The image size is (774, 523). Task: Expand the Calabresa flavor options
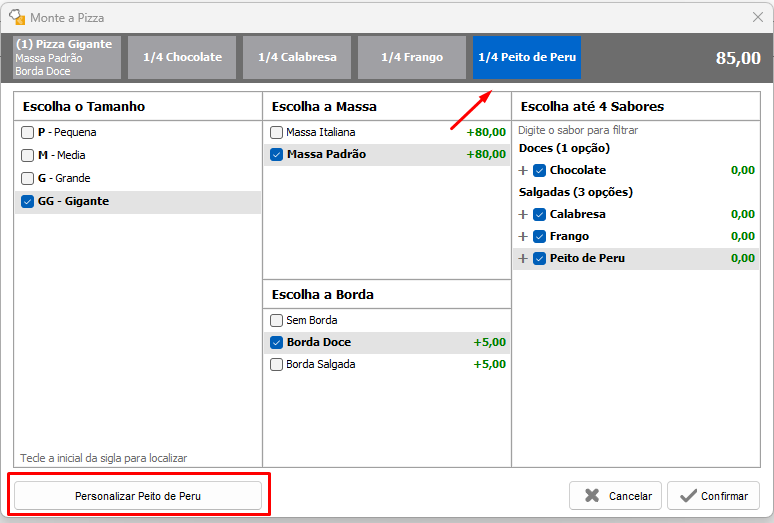[523, 215]
